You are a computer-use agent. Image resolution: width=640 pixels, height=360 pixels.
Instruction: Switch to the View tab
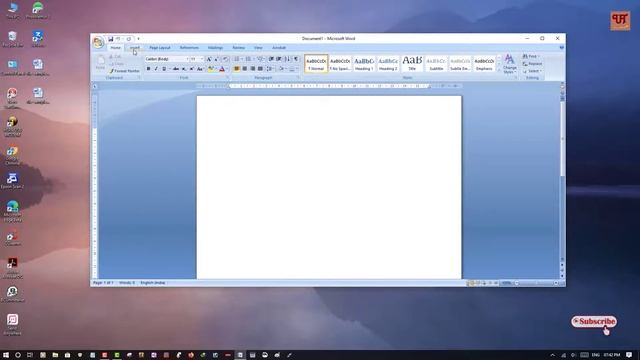coord(258,48)
